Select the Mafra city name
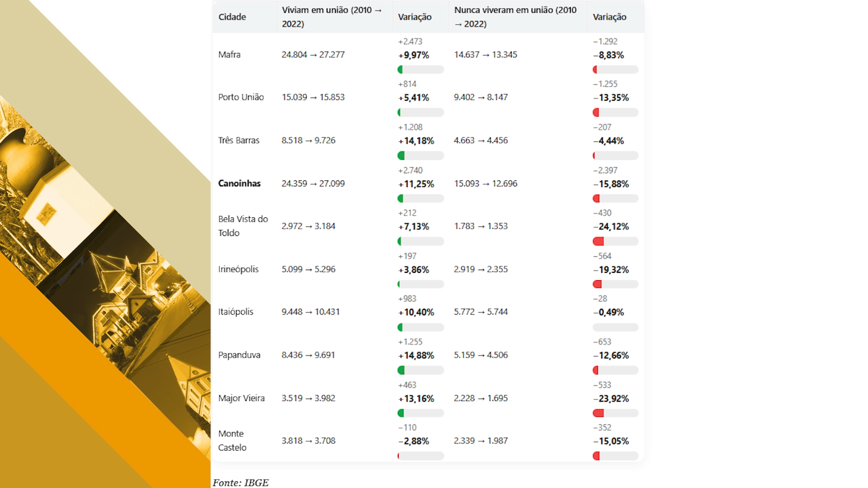868x488 pixels. (229, 55)
